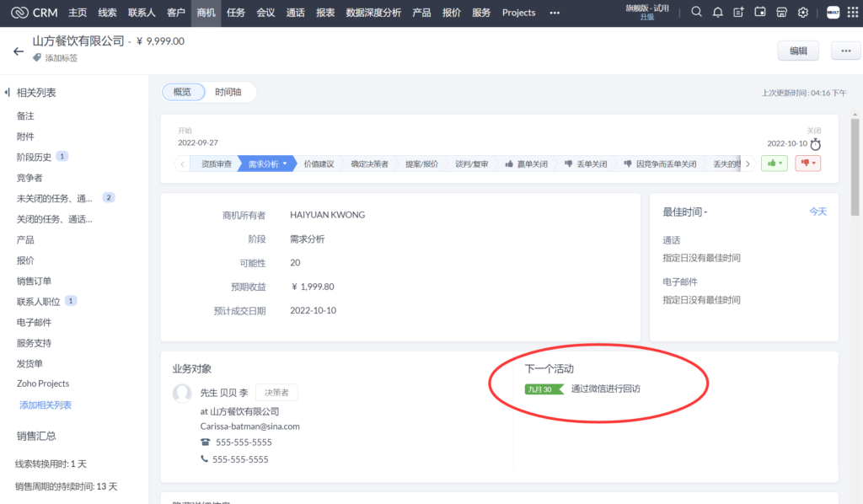Click the stopwatch icon near close date
This screenshot has width=863, height=504.
[x=815, y=144]
